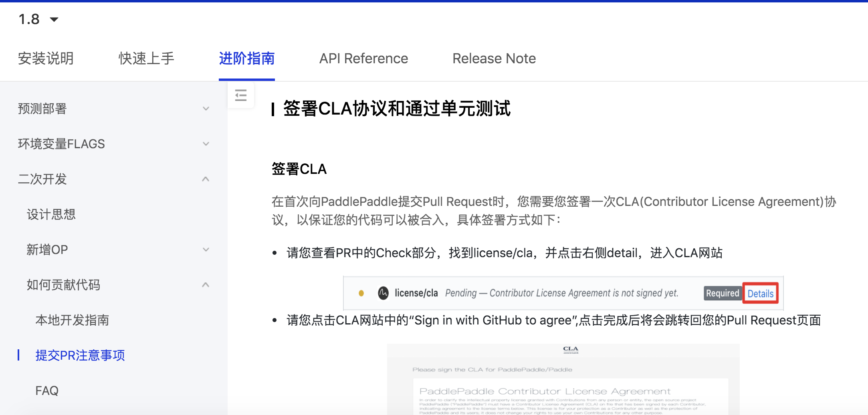Image resolution: width=868 pixels, height=415 pixels.
Task: Open 环境变量FLAGS in the sidebar
Action: [61, 144]
